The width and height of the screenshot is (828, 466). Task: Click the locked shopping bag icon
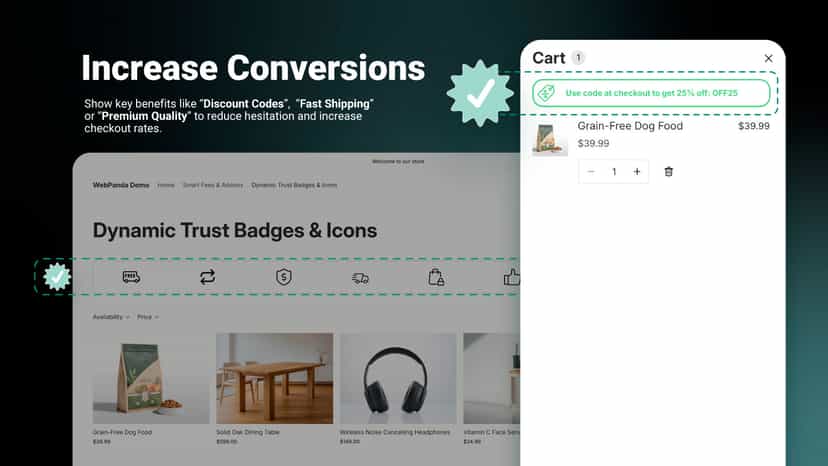click(436, 277)
